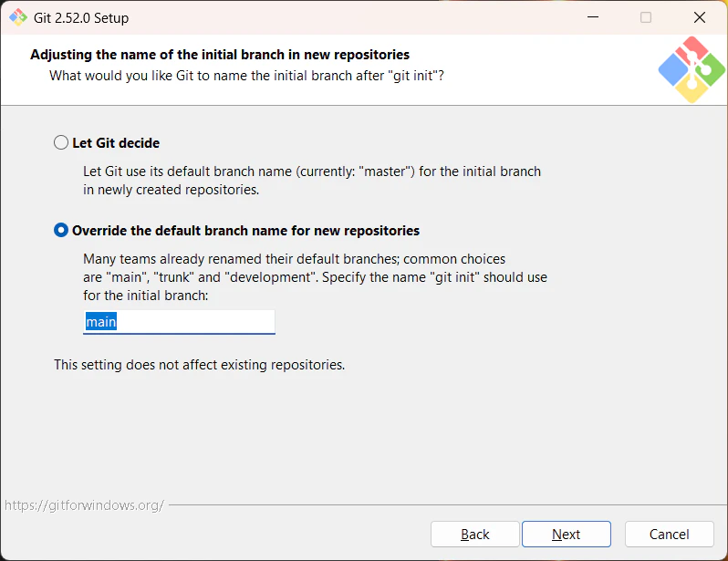The image size is (728, 561).
Task: Click the Git logo icon in title bar
Action: pos(18,17)
